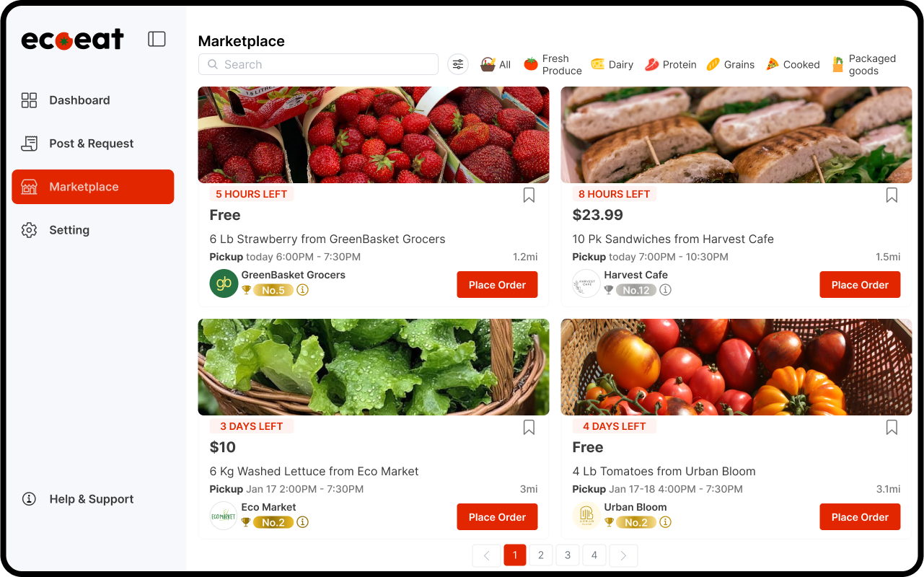Open Post & Request in sidebar
The image size is (924, 577).
point(91,144)
